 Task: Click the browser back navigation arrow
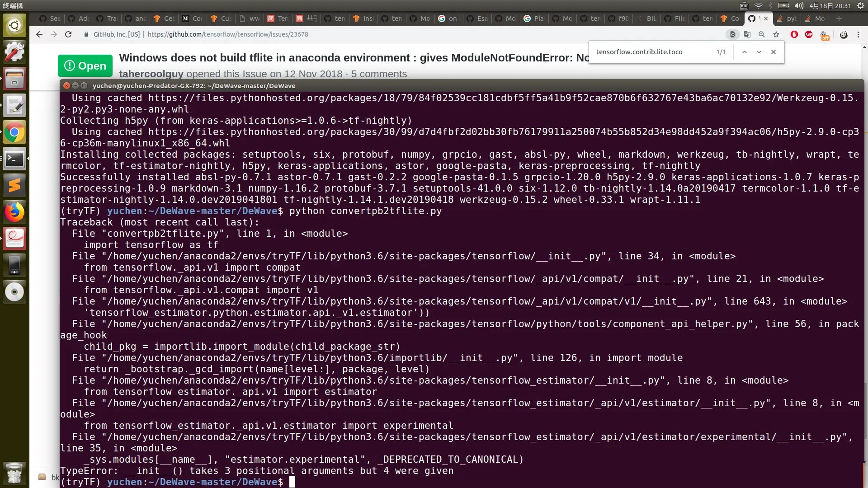point(40,34)
